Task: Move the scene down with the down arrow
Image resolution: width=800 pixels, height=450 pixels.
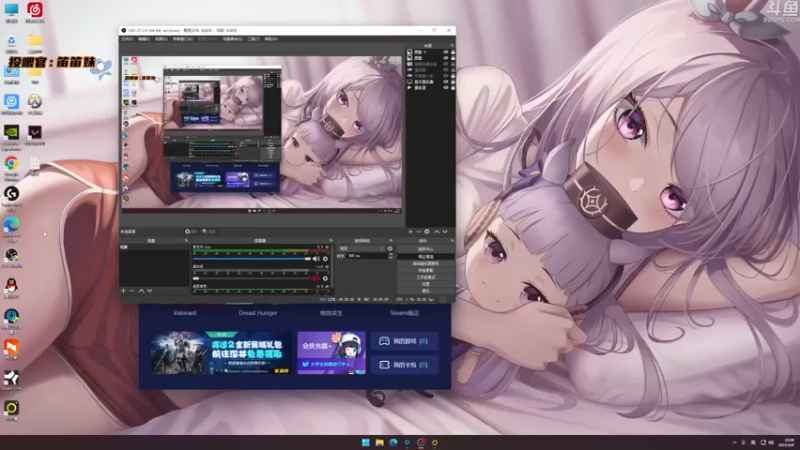Action: pos(149,290)
